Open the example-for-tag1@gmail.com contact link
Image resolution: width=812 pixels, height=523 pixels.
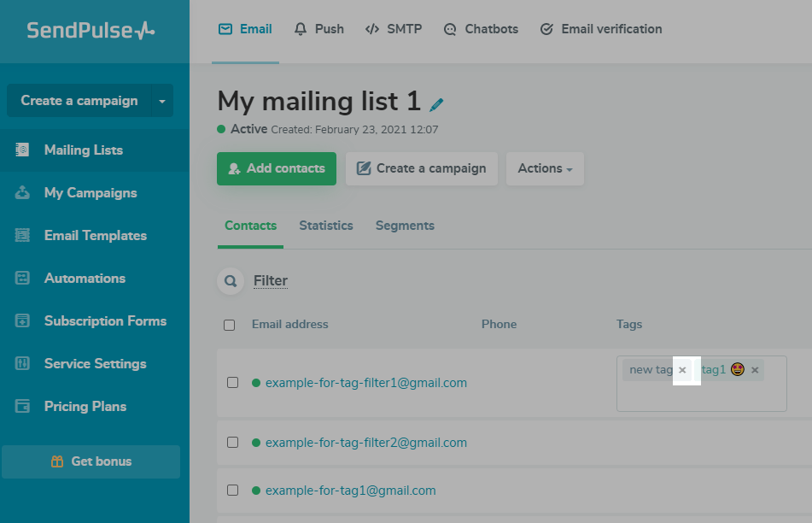(350, 491)
